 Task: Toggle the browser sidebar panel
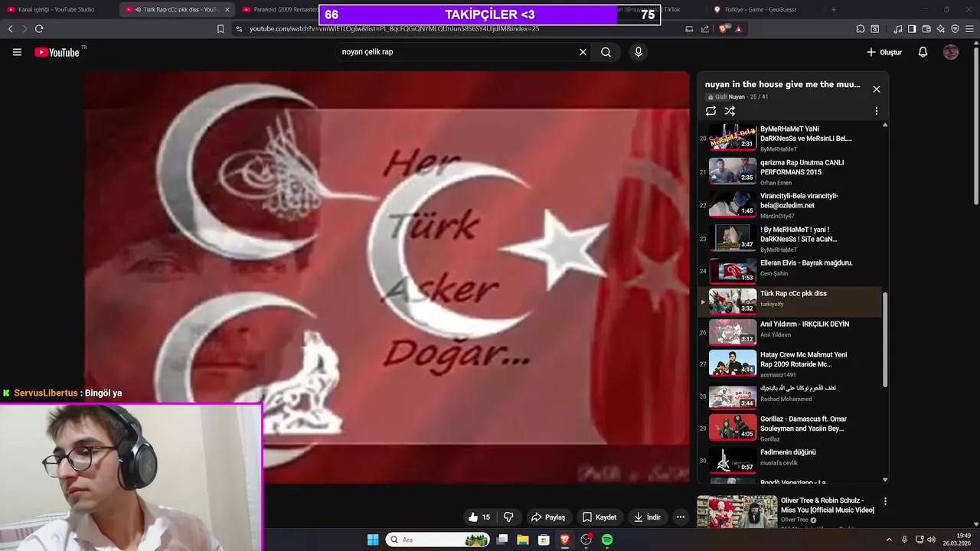pyautogui.click(x=912, y=28)
